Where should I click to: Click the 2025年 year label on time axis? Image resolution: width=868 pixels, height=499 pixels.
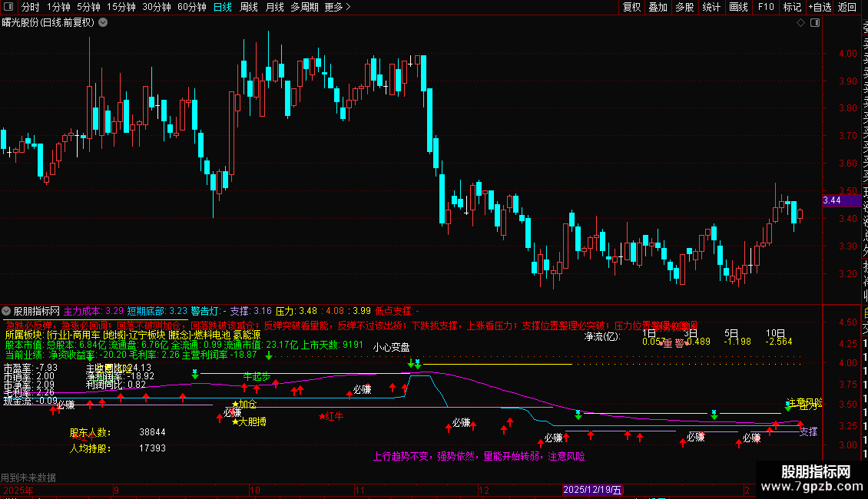click(18, 490)
